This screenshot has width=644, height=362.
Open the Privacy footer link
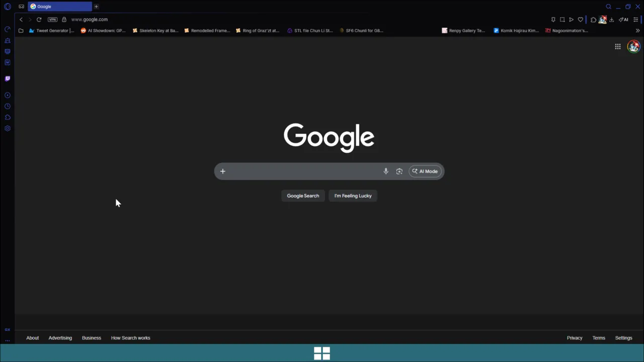coord(575,338)
